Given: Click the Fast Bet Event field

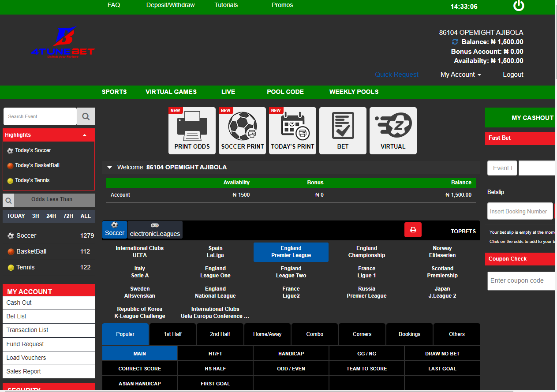Looking at the screenshot, I should coord(502,168).
